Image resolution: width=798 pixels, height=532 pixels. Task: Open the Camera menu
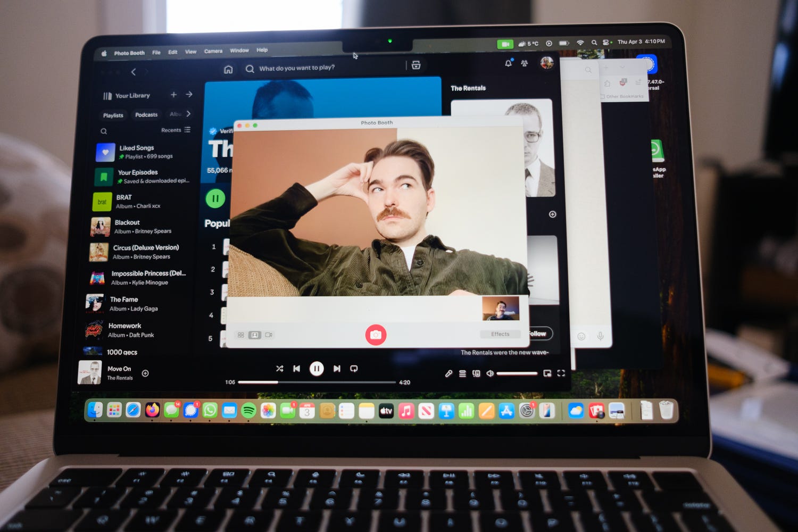click(213, 51)
